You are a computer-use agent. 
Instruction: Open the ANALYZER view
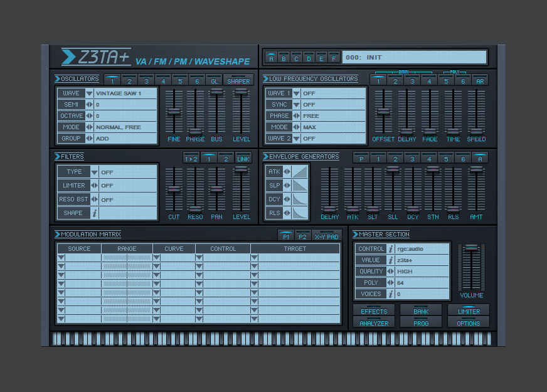(374, 322)
